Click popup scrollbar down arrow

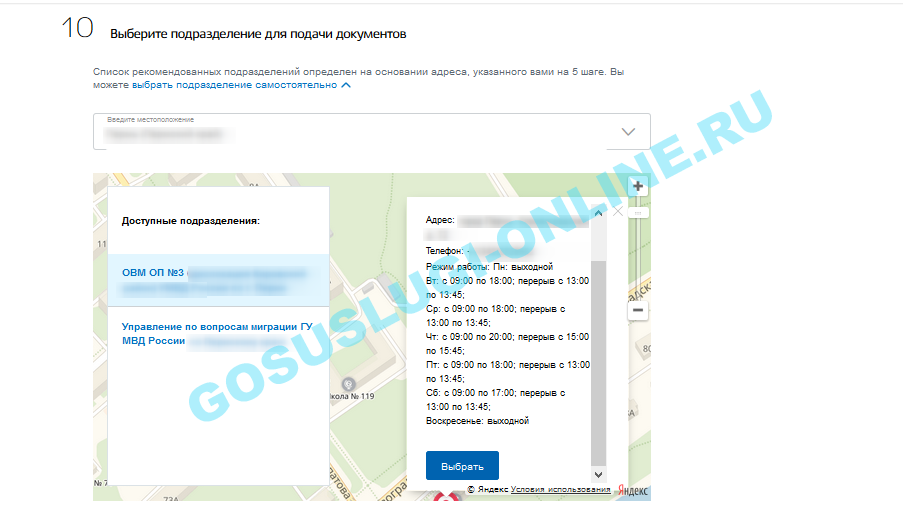(598, 475)
